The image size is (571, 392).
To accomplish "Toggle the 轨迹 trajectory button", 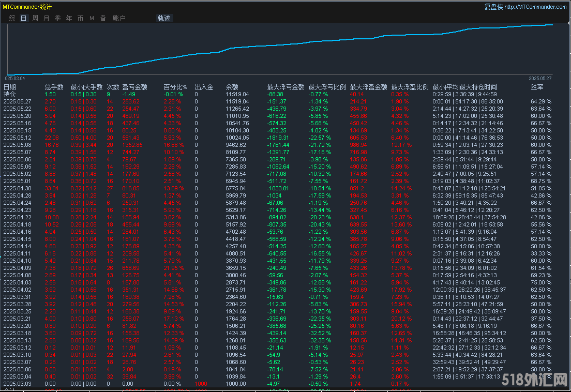I will [x=164, y=18].
